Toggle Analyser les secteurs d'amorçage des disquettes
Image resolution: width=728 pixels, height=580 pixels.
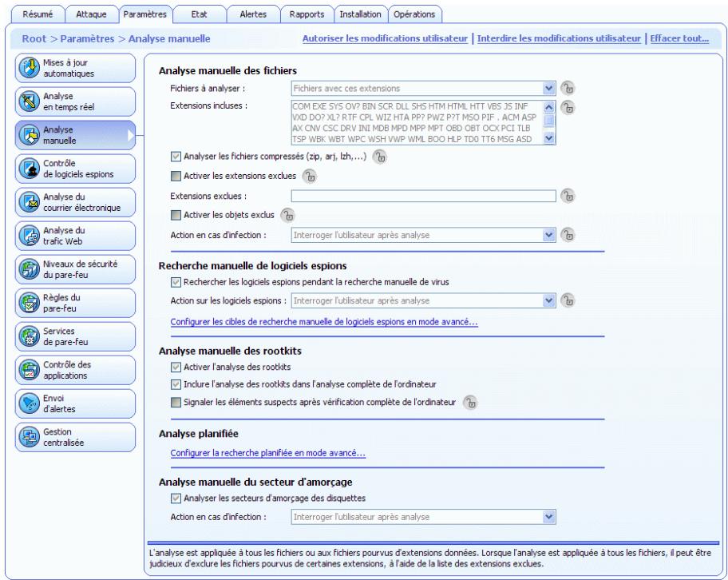[176, 499]
